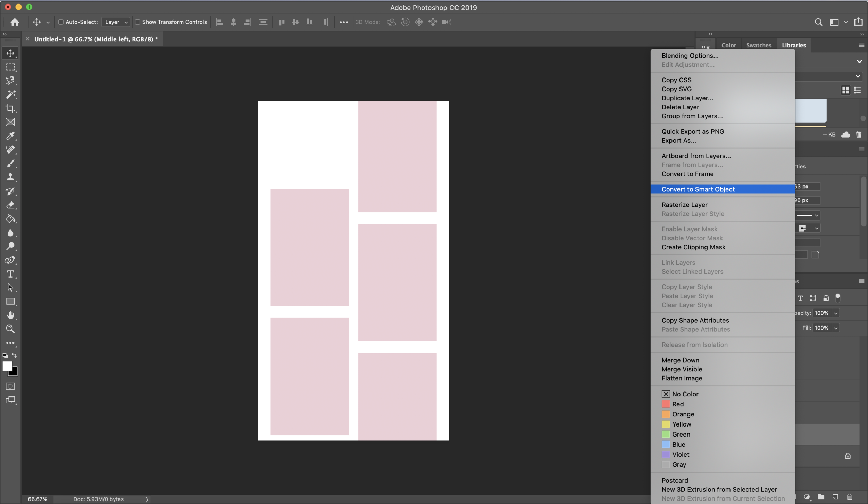868x504 pixels.
Task: Toggle Show Transform Controls checkbox
Action: [137, 22]
